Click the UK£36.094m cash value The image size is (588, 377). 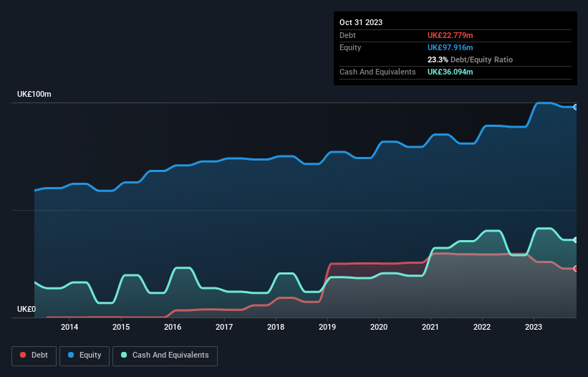click(x=450, y=72)
